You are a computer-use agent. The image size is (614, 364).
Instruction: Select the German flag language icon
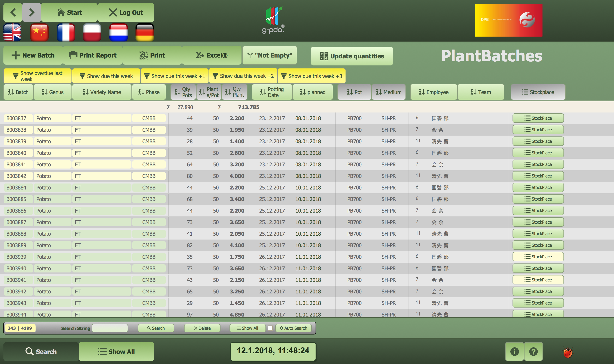(145, 32)
